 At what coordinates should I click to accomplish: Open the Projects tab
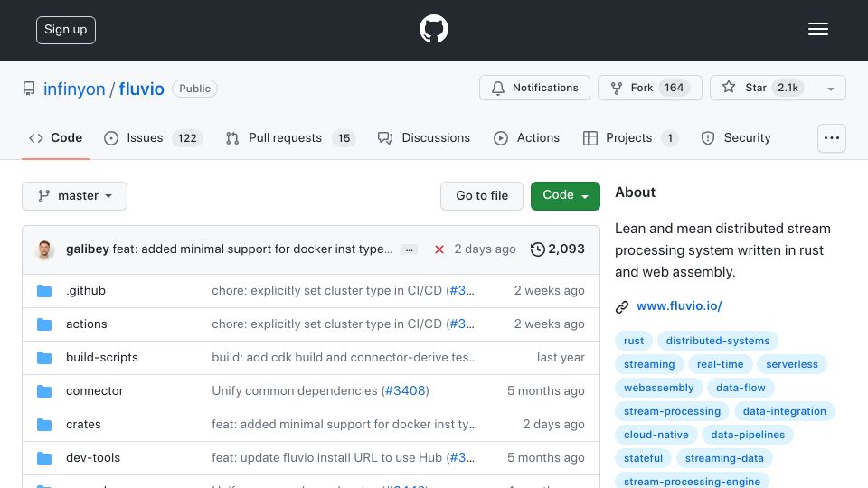pos(630,137)
